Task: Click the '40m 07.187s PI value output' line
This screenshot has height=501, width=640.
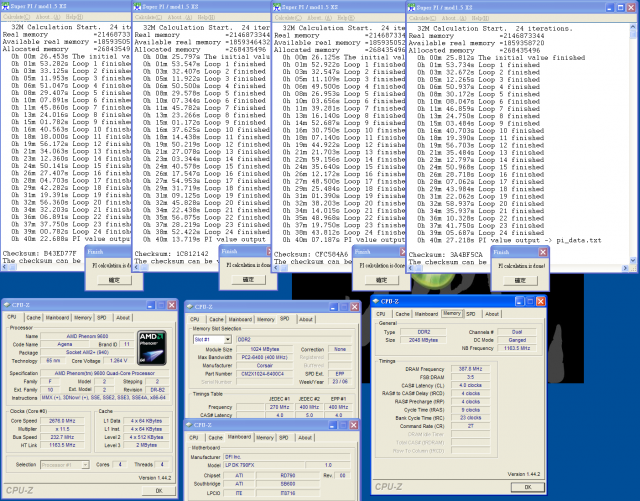Action: click(344, 239)
